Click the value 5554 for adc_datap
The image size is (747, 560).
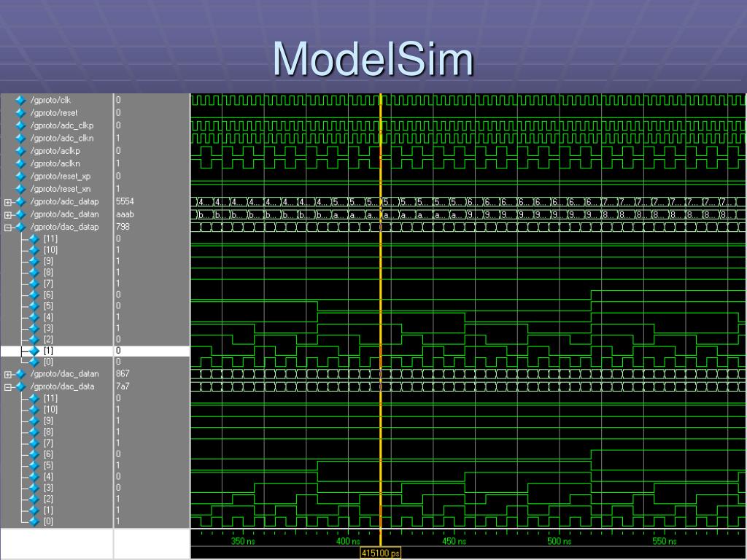pyautogui.click(x=125, y=201)
